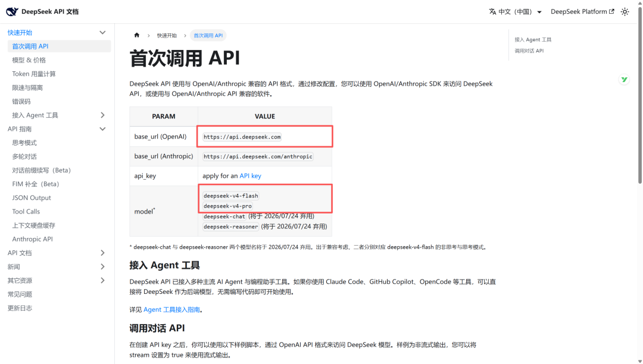Follow the API key link in the table
643x364 pixels.
point(250,175)
